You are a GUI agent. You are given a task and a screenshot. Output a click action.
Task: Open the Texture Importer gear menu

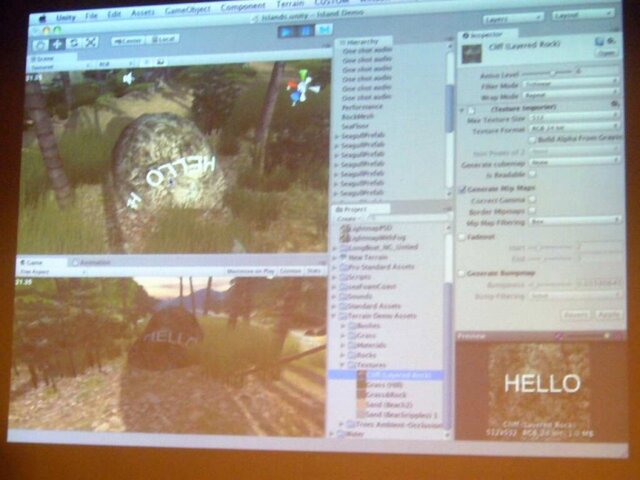point(615,104)
